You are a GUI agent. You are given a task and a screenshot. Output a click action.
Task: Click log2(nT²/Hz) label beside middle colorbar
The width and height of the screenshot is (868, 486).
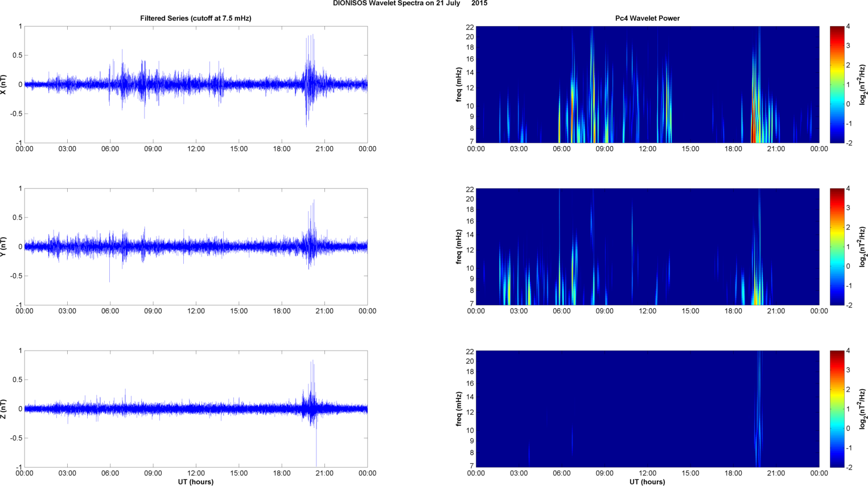(x=863, y=246)
